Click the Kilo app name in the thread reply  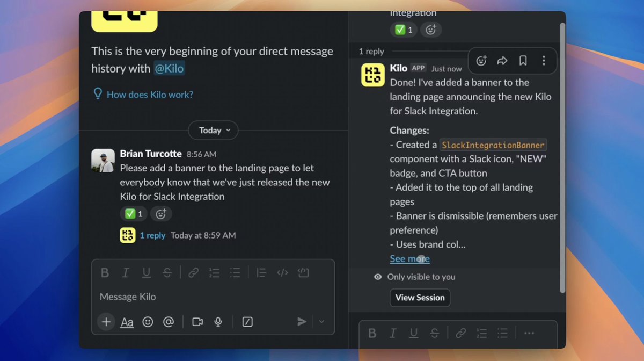(399, 68)
